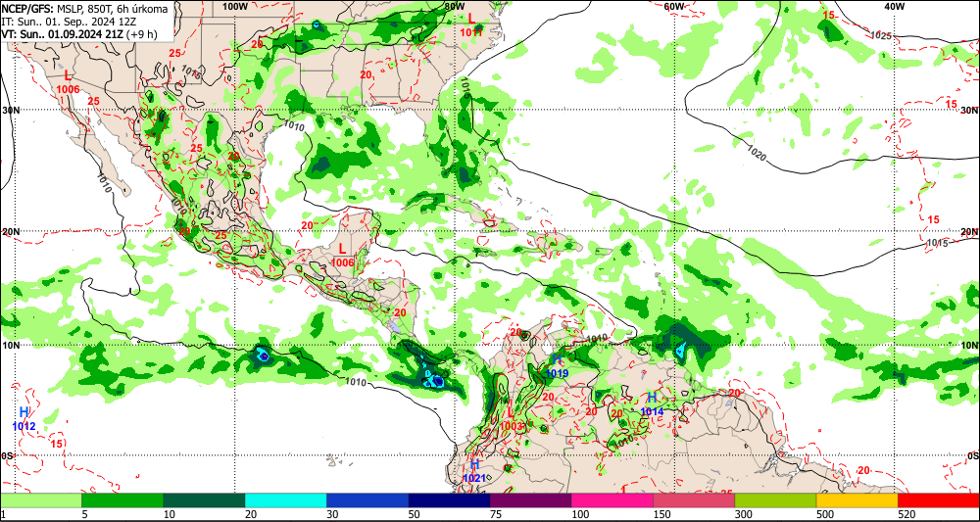Select the orange 500–520 legend swatch

pos(857,500)
